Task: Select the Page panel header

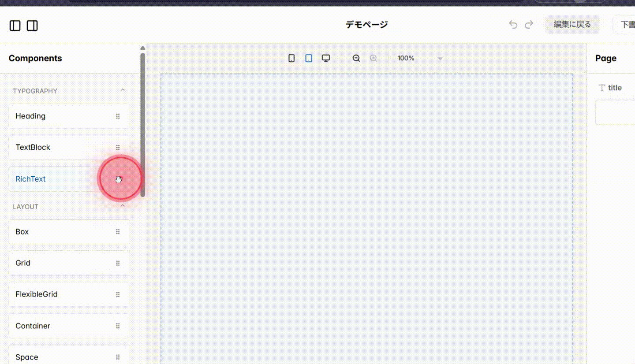Action: pos(605,58)
